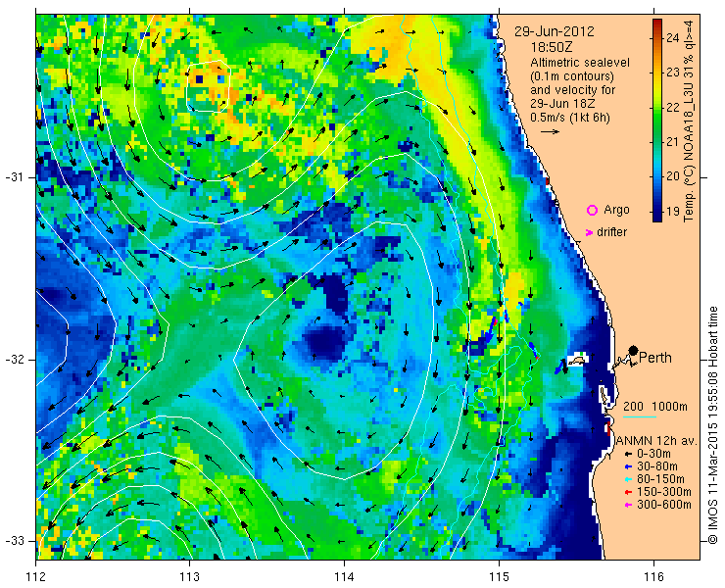Click the longitude axis label 116
Screen dimensions: 725x588
tap(653, 577)
